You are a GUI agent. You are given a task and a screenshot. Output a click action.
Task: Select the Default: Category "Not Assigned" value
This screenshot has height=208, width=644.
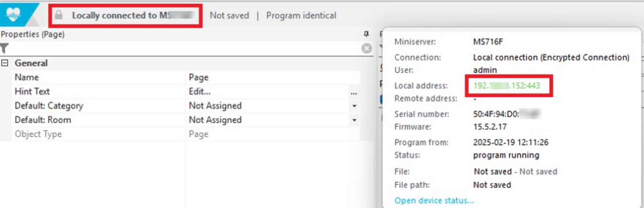click(215, 106)
